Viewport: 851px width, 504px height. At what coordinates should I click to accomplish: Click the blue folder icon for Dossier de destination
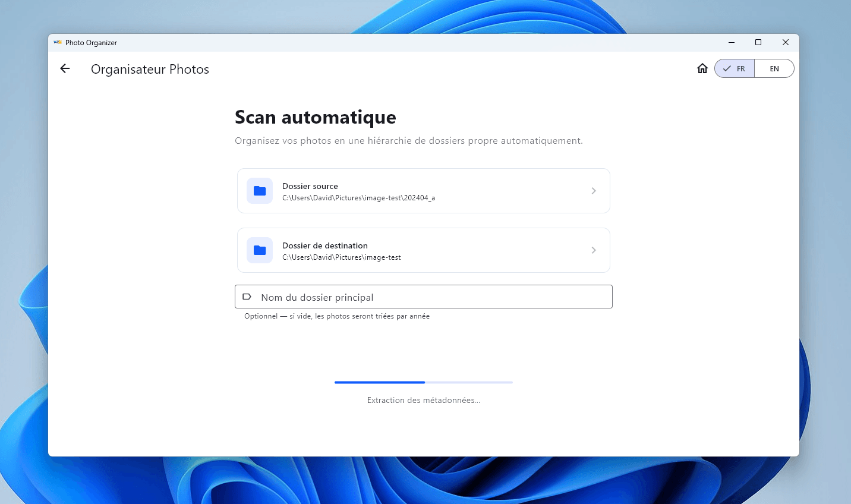click(x=260, y=250)
